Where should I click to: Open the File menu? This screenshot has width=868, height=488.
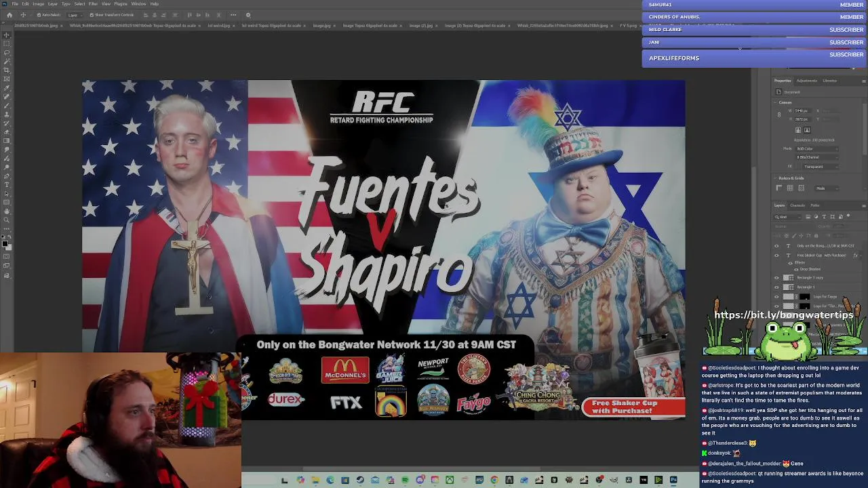[15, 4]
